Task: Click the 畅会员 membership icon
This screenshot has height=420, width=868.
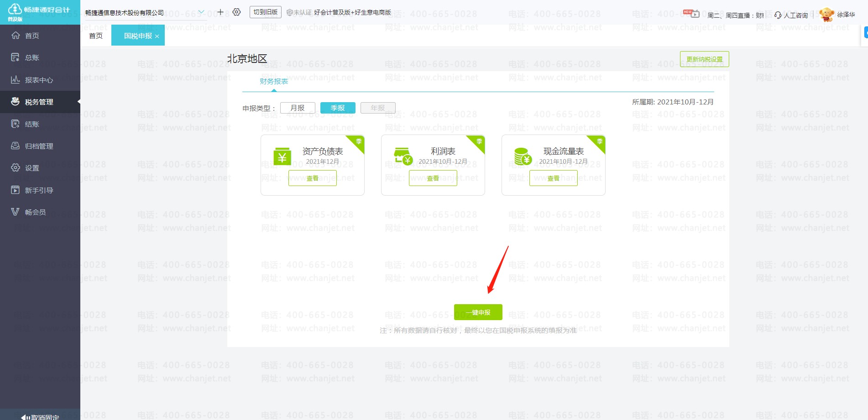Action: (16, 212)
